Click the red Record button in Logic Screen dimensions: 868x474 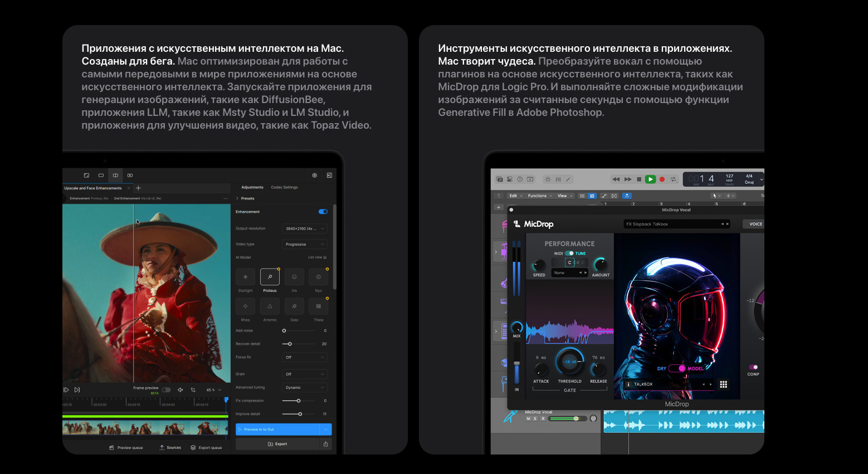(662, 179)
